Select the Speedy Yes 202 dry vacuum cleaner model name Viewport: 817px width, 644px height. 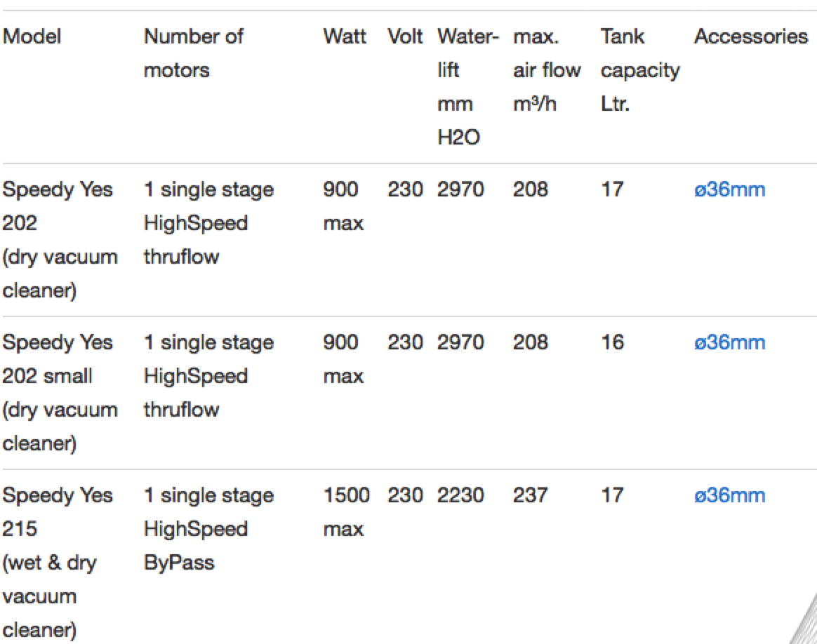60,239
